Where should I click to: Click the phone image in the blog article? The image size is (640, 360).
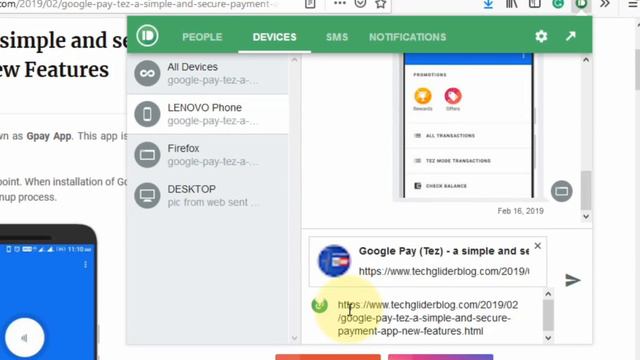49,292
